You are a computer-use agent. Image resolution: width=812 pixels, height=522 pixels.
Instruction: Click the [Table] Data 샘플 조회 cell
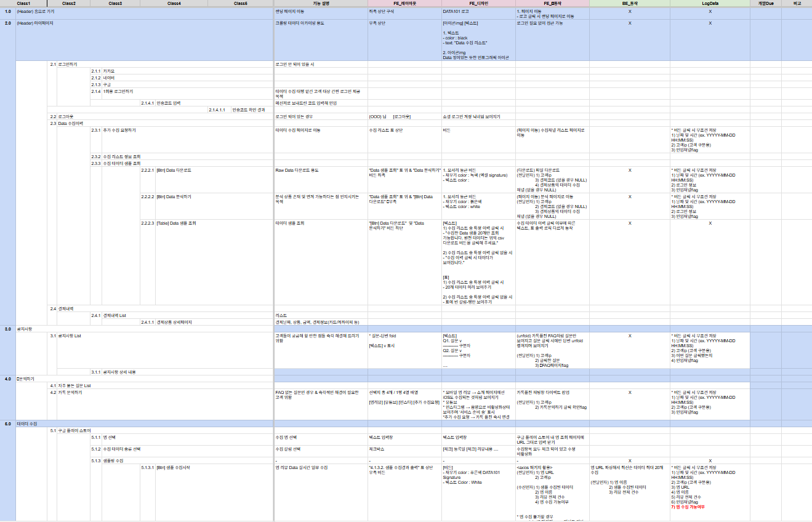click(x=177, y=223)
